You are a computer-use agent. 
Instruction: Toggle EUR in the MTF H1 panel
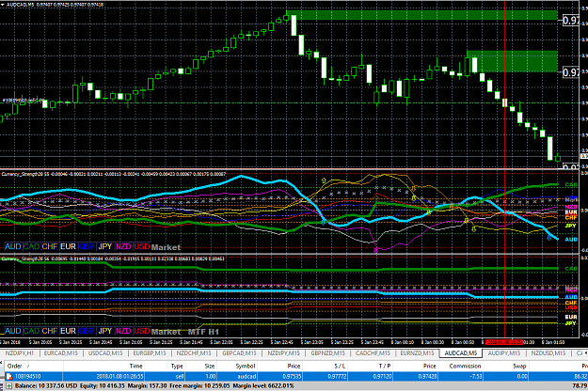click(68, 331)
